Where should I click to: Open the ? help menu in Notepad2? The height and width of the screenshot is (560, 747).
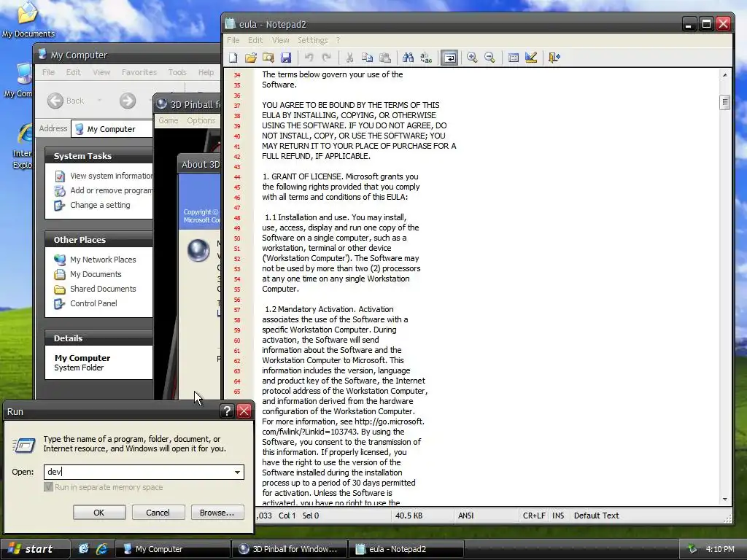point(338,41)
